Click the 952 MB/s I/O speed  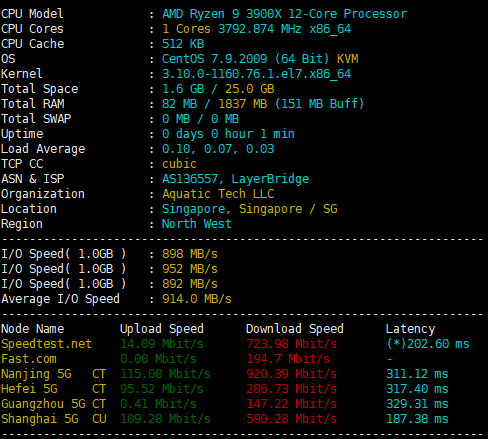tap(190, 269)
